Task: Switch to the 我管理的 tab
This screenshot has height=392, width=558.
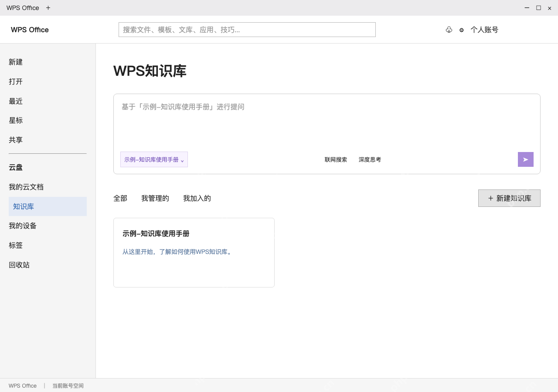Action: (x=155, y=198)
